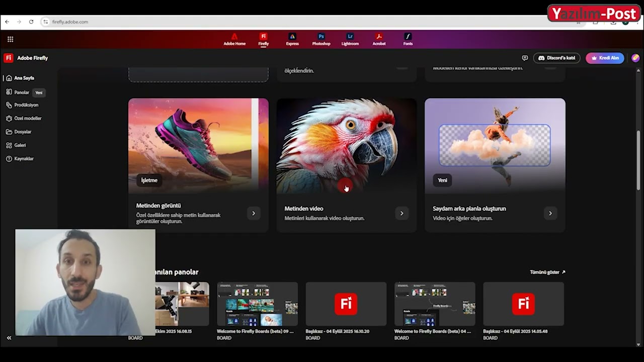
Task: Click the page vertical scrollbar thumb
Action: (x=638, y=160)
